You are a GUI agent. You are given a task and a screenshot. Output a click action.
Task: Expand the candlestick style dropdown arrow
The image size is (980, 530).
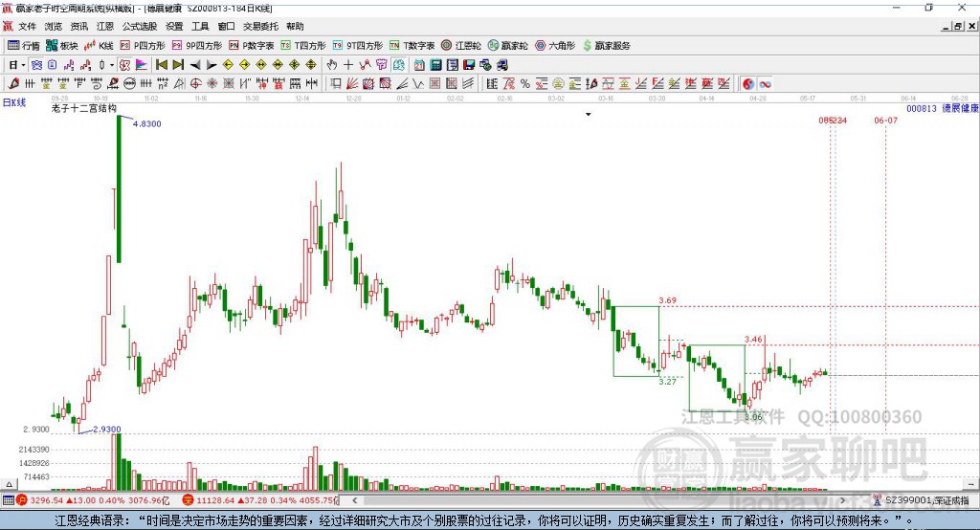tap(112, 65)
